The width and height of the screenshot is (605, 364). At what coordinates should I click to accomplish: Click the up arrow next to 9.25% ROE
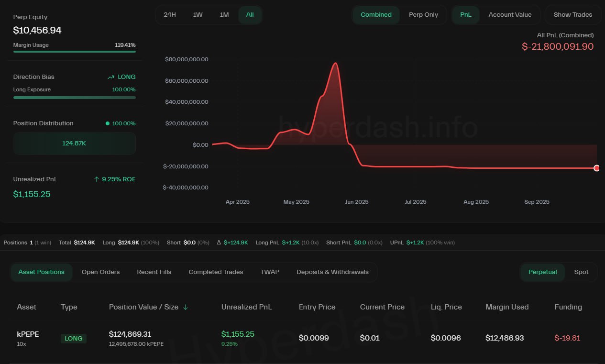pos(97,179)
